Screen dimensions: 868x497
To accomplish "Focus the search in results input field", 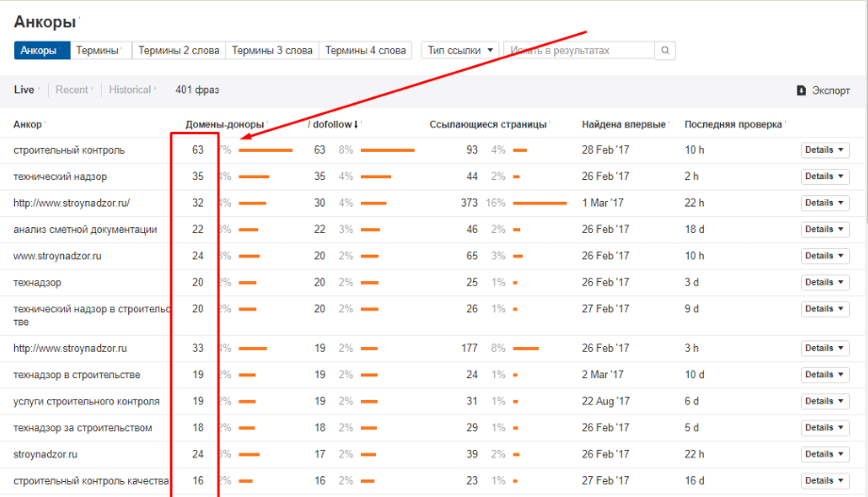I will point(579,50).
